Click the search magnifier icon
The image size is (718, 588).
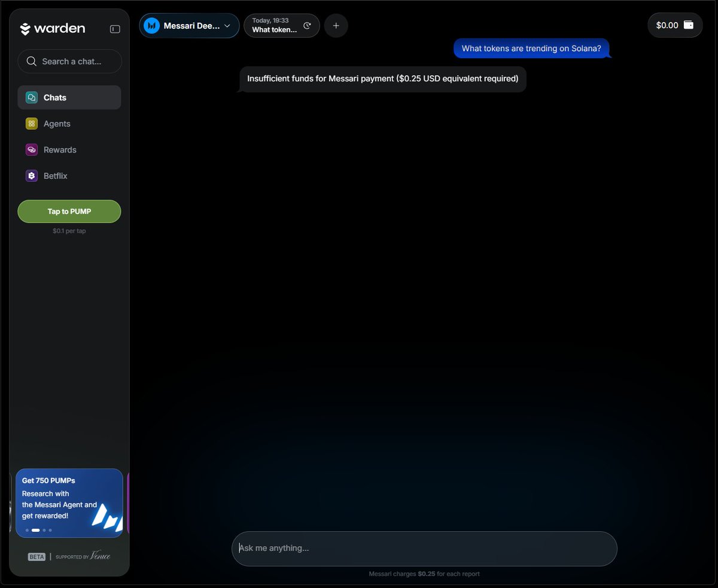(32, 61)
